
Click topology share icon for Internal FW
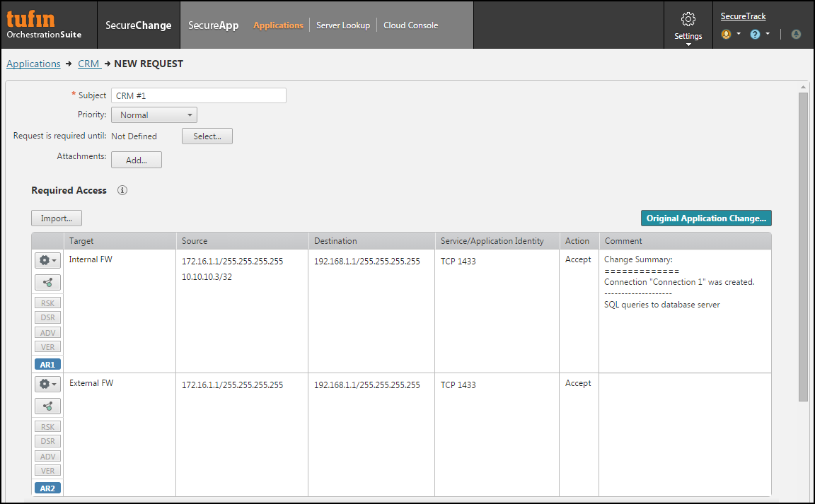pos(47,283)
